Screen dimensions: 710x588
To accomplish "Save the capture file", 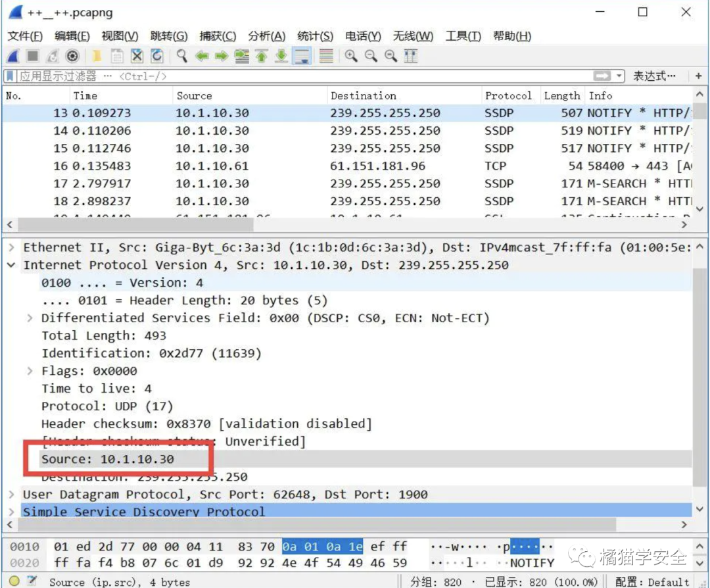I will click(117, 56).
